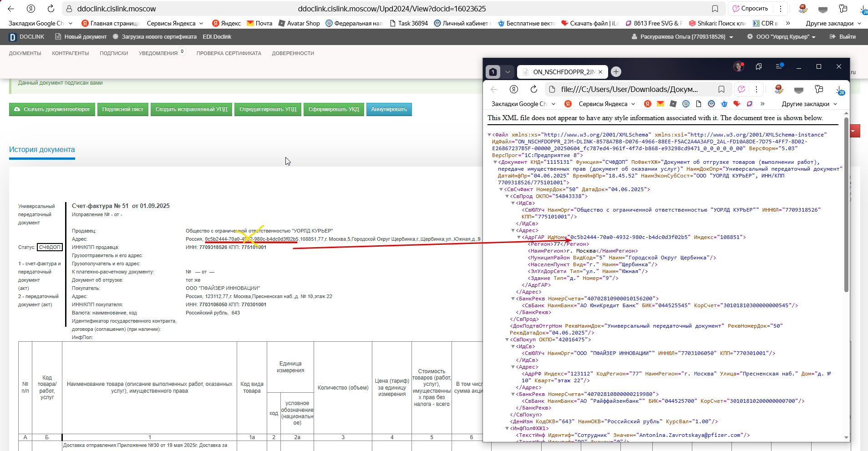Open Новый документ in Doclink top bar
This screenshot has height=451, width=868.
[82, 37]
